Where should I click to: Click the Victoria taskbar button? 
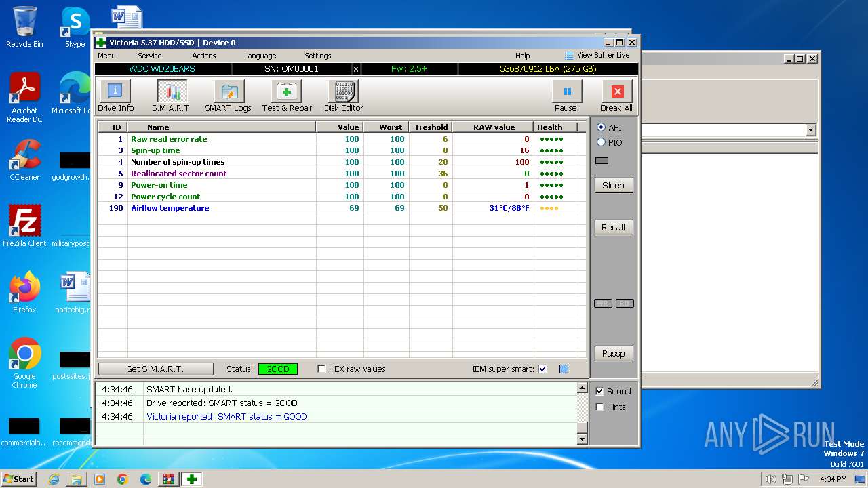coord(192,479)
